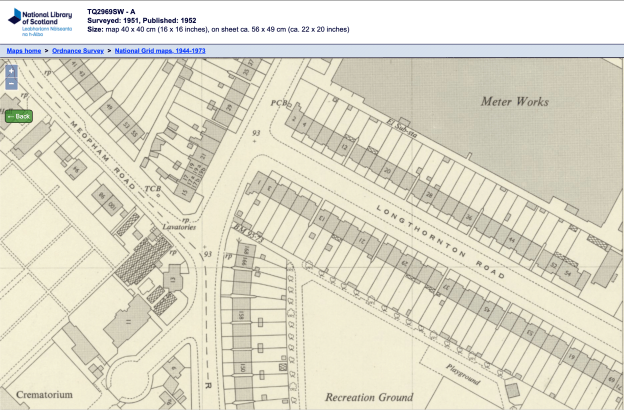Zoom out with the minus button
Screen dimensions: 624x410
tap(11, 84)
